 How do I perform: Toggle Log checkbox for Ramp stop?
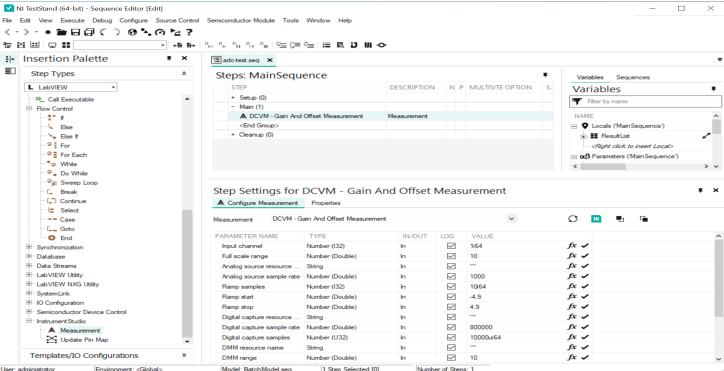coord(452,307)
